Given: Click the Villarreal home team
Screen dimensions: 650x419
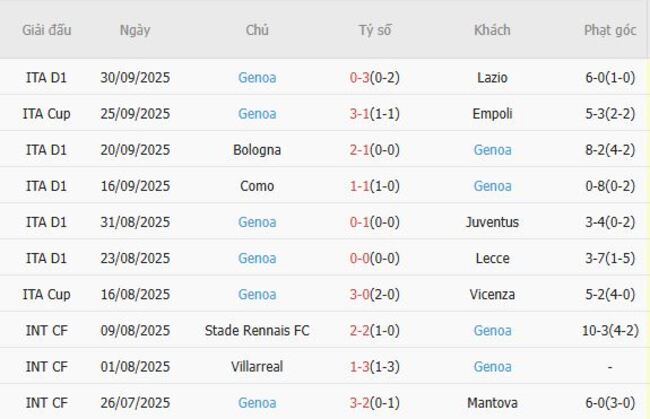Looking at the screenshot, I should (257, 366).
